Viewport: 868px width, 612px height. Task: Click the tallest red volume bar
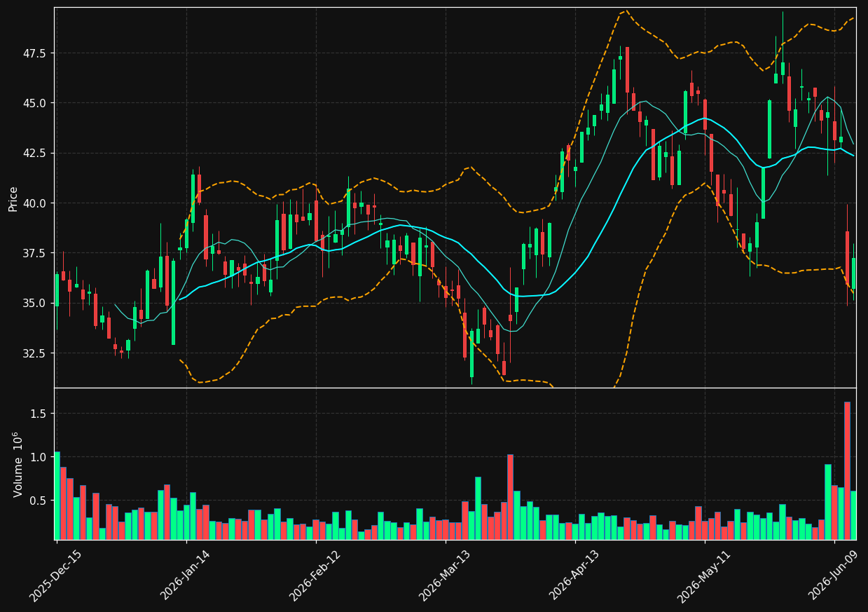[x=847, y=470]
